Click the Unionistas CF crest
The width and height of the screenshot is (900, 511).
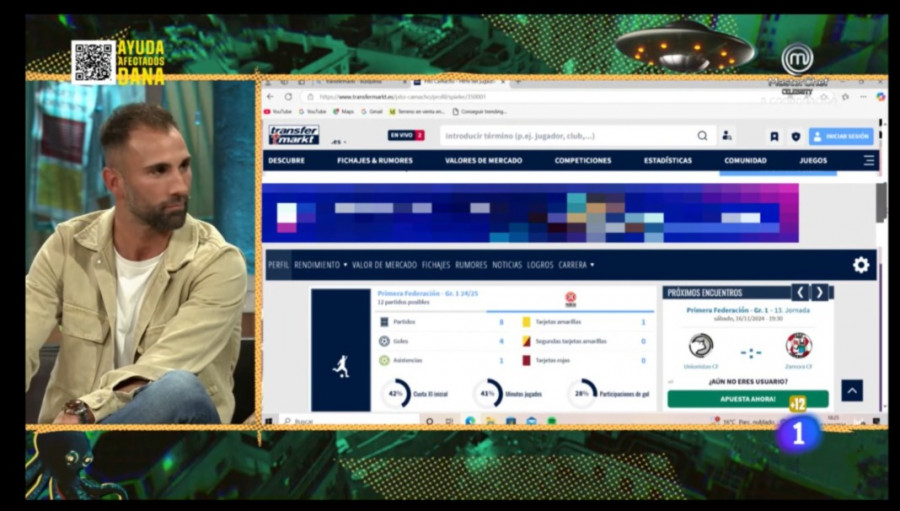coord(701,346)
